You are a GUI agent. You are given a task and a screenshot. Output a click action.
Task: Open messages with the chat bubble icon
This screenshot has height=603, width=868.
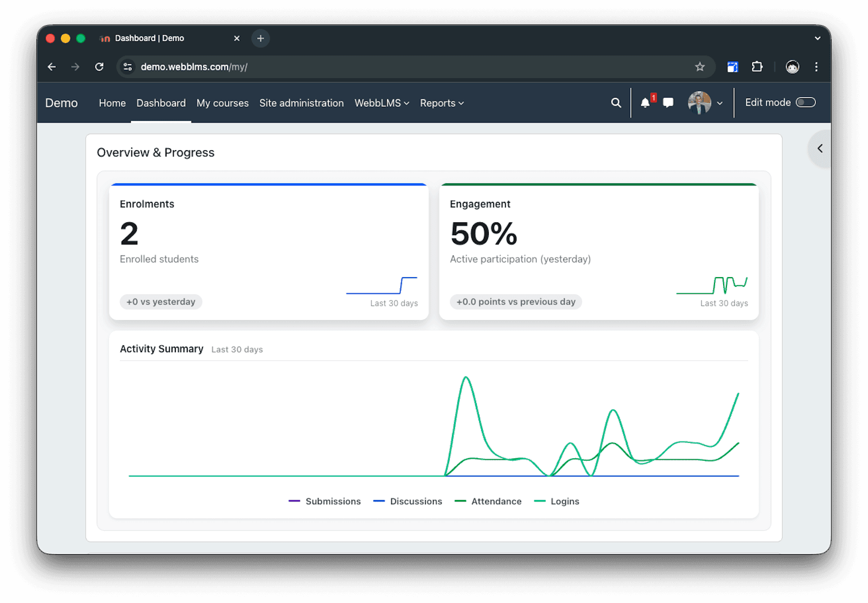coord(667,102)
